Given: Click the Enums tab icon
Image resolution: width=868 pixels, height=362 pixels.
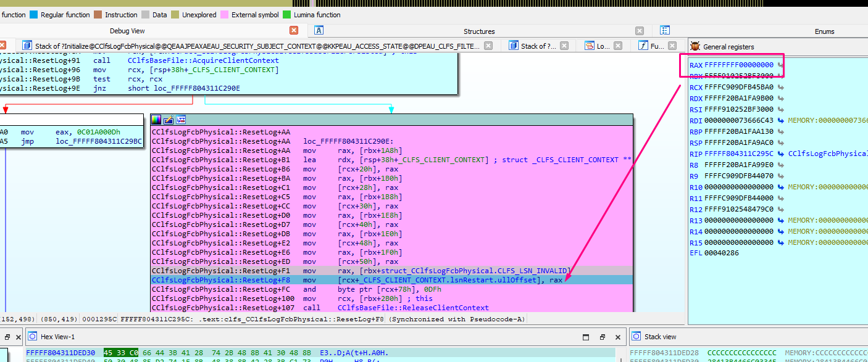Looking at the screenshot, I should pos(665,30).
